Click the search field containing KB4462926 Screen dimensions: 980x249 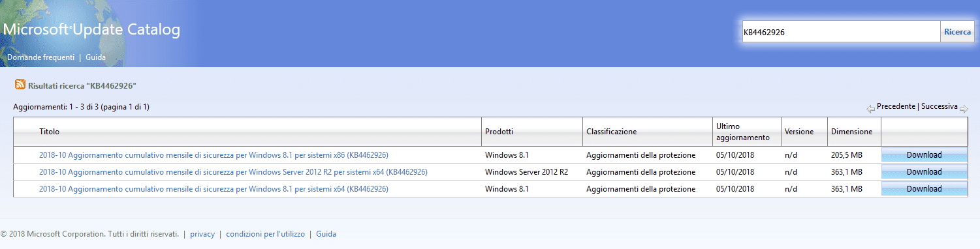(841, 31)
